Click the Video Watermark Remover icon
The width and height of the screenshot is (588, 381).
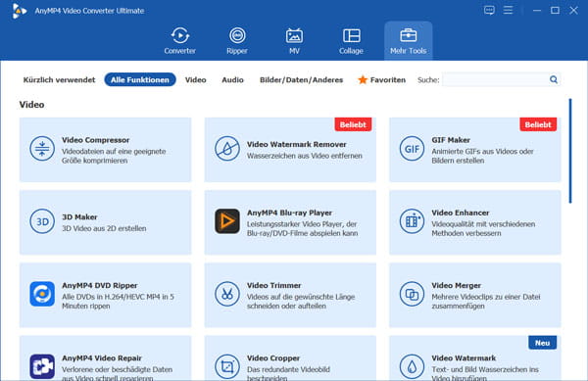point(227,149)
